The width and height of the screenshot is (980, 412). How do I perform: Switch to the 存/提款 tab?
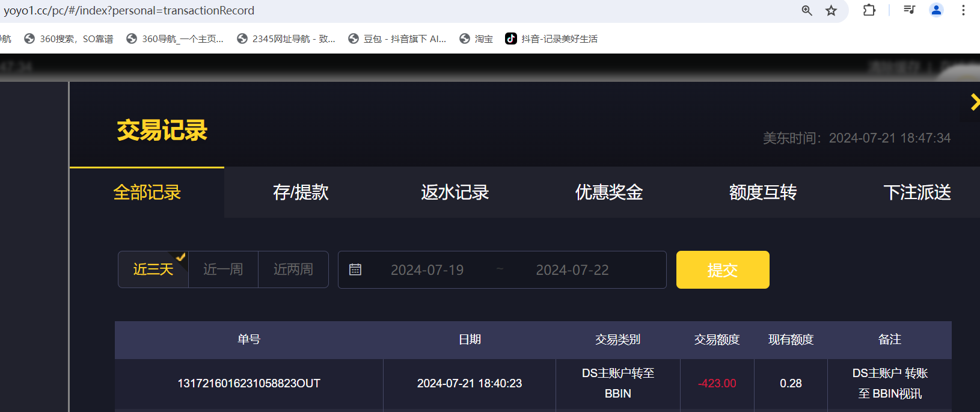[x=301, y=192]
